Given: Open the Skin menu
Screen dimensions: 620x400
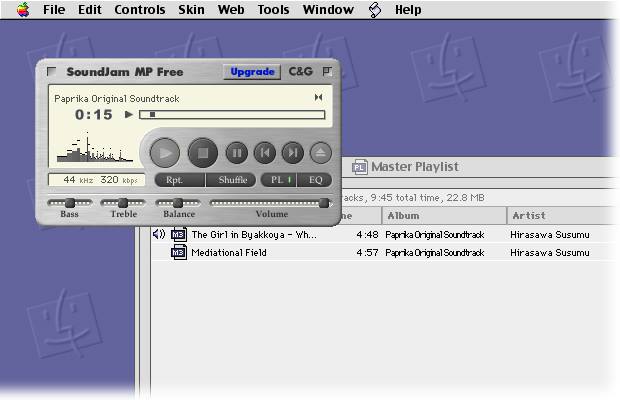Looking at the screenshot, I should tap(191, 9).
